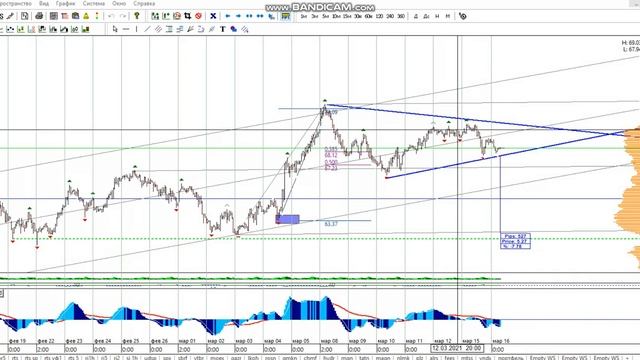Select the diagonal hatch lines tool
This screenshot has height=360, width=640.
[x=244, y=29]
